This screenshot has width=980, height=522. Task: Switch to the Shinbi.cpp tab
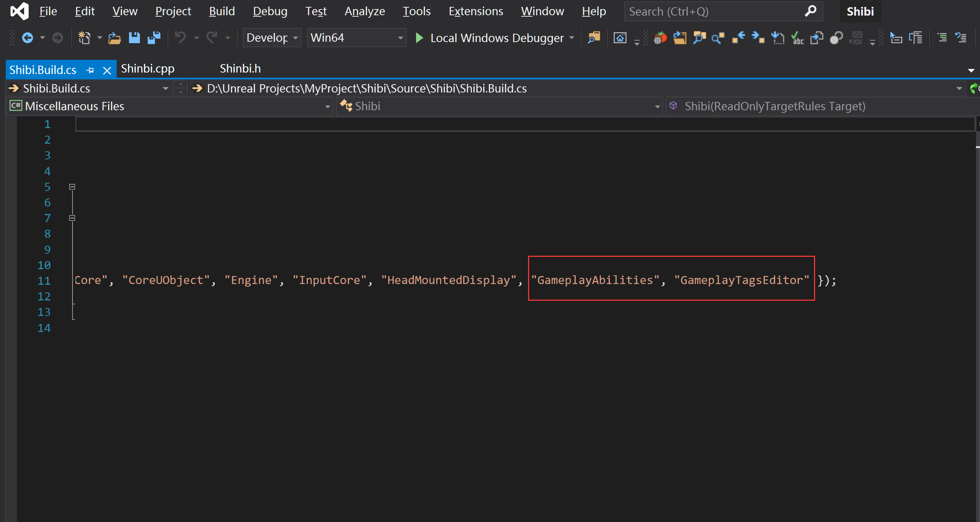[x=148, y=69]
